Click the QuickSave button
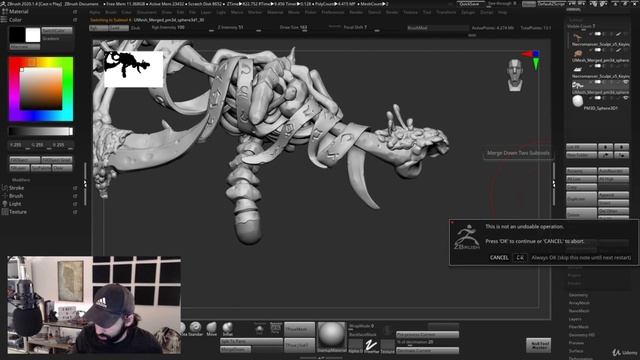This screenshot has height=360, width=640. click(470, 4)
